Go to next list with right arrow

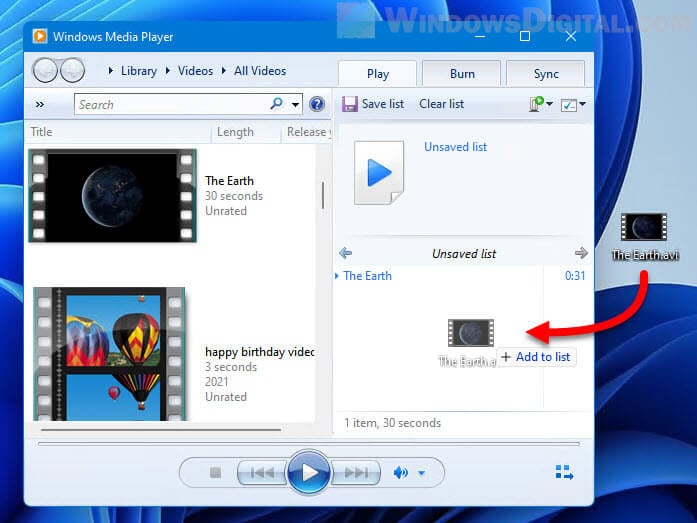coord(581,253)
